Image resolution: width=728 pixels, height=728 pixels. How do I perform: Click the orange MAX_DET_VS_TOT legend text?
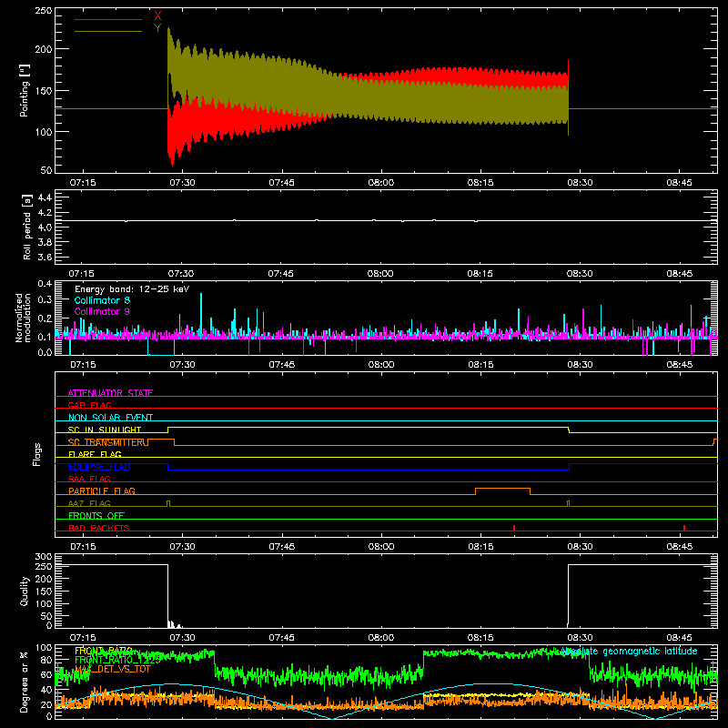113,669
